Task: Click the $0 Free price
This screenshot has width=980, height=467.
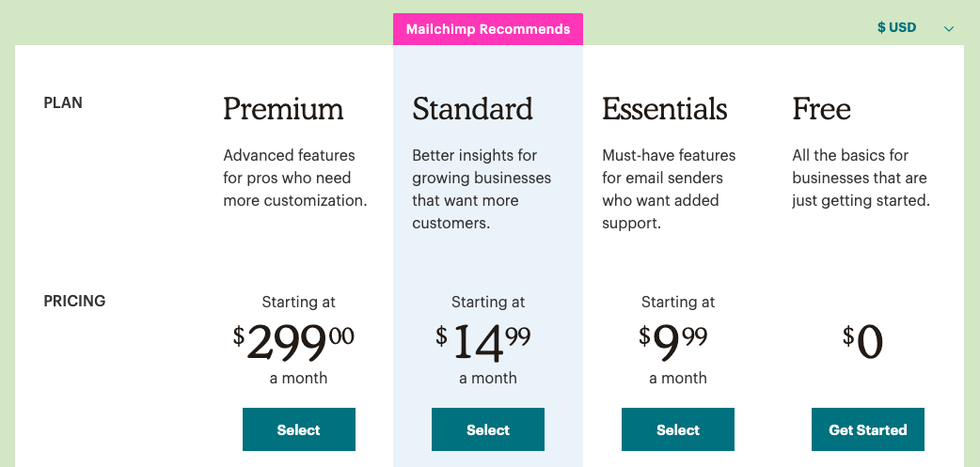Action: [863, 342]
